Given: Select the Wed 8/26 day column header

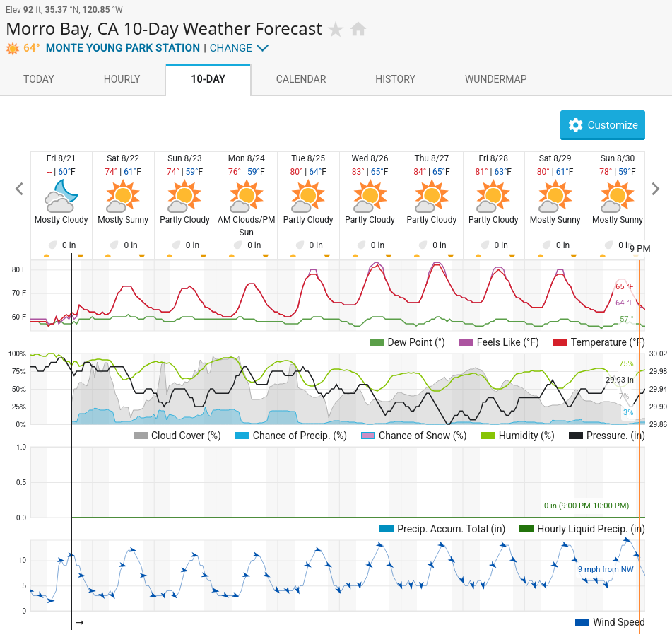Looking at the screenshot, I should point(370,158).
